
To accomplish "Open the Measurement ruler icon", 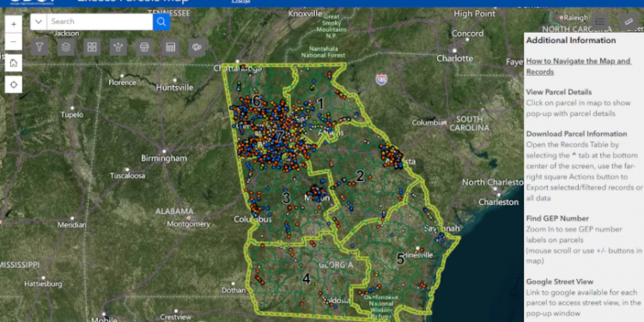I will pyautogui.click(x=629, y=21).
